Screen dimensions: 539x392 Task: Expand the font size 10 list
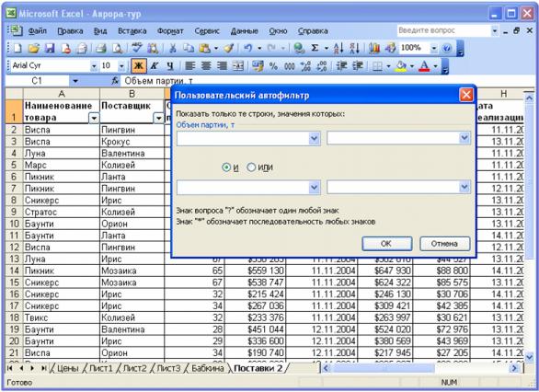(121, 65)
